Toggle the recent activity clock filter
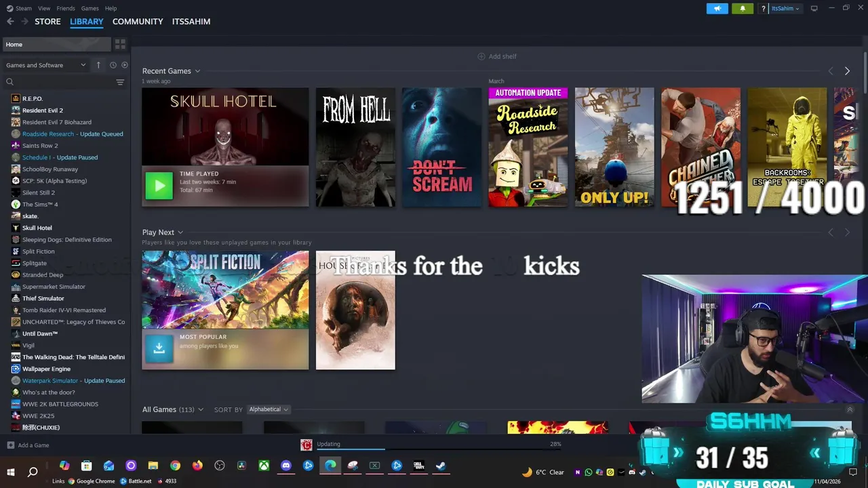The height and width of the screenshot is (488, 868). click(x=113, y=65)
